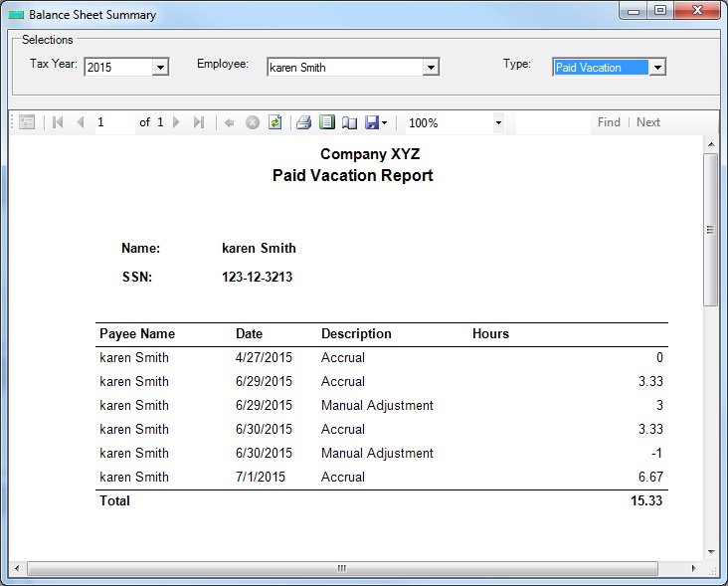Click the Next search result link
This screenshot has width=728, height=586.
[648, 122]
